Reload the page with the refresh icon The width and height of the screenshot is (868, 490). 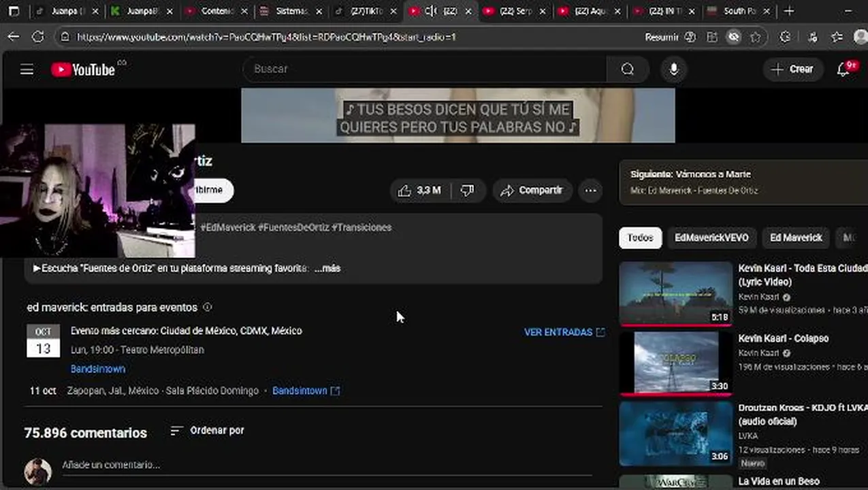pyautogui.click(x=38, y=37)
